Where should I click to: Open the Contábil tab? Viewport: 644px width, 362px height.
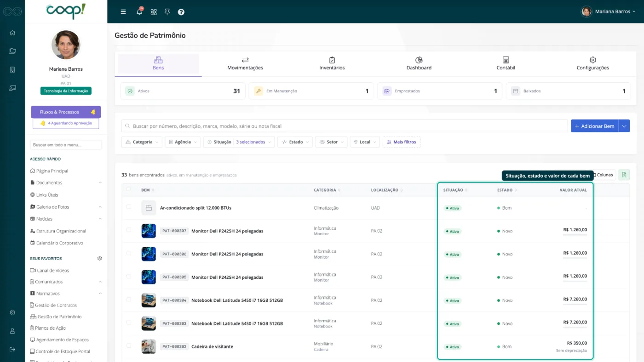click(506, 64)
